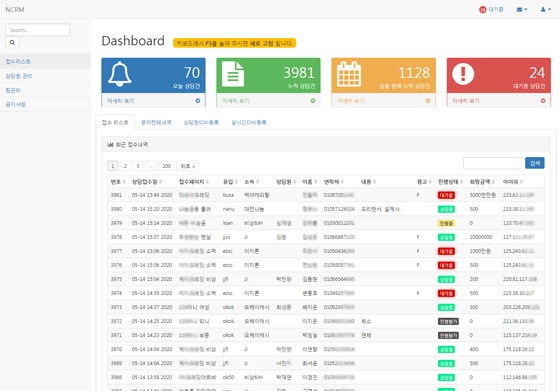Open 팀관리 in the sidebar

pos(45,90)
